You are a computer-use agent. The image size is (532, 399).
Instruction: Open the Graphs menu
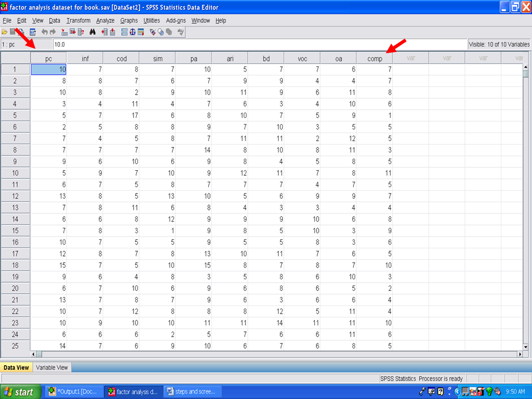129,21
